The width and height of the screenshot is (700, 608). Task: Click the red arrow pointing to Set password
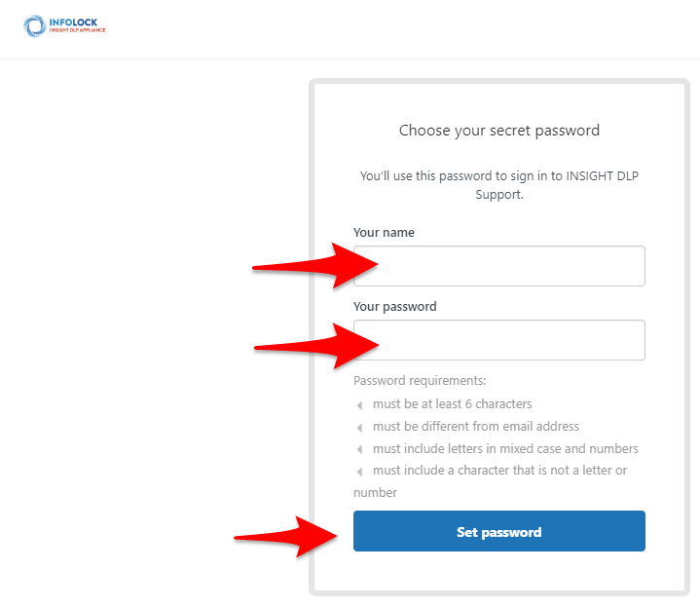pyautogui.click(x=285, y=537)
